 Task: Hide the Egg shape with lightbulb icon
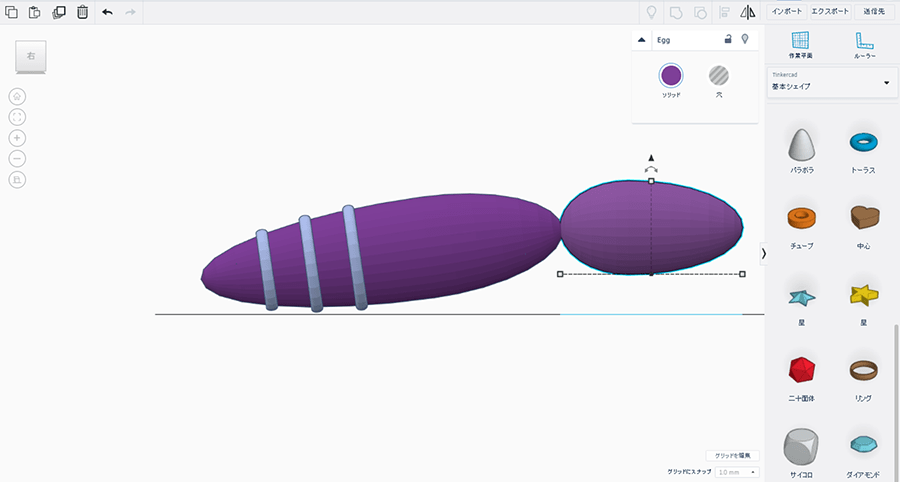coord(745,39)
